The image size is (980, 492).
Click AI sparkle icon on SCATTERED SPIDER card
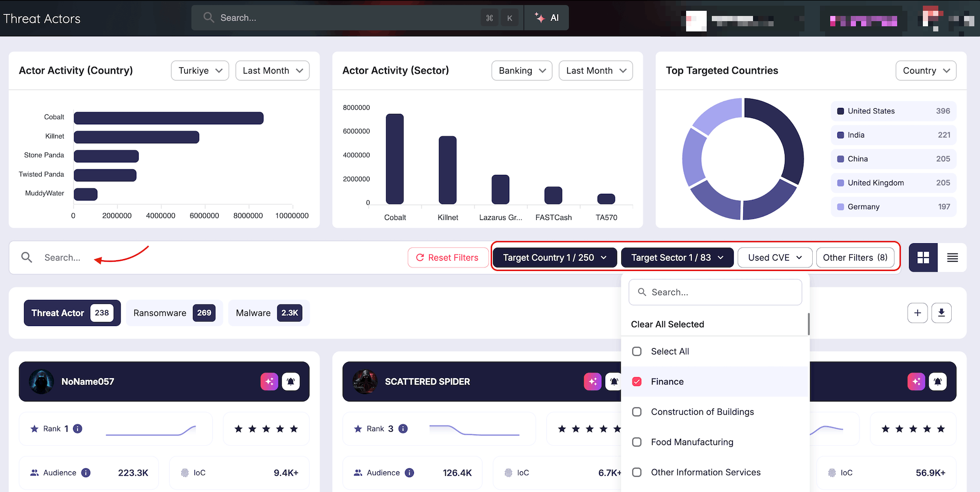point(592,382)
